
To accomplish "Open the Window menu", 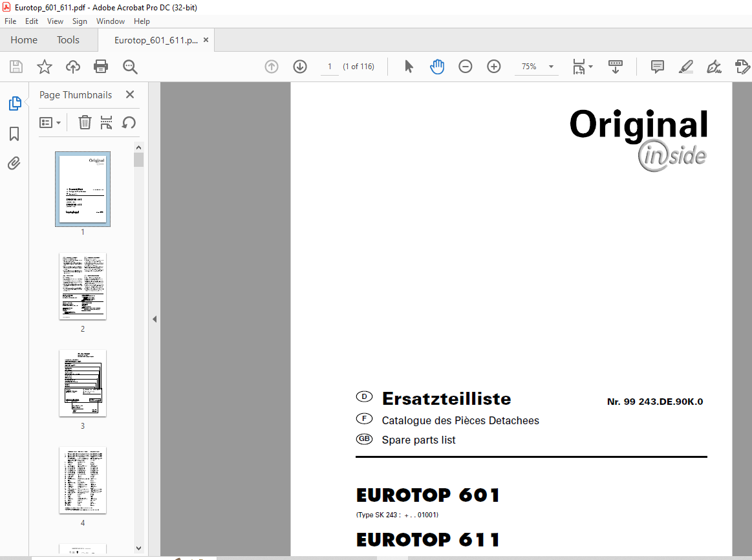I will point(111,21).
